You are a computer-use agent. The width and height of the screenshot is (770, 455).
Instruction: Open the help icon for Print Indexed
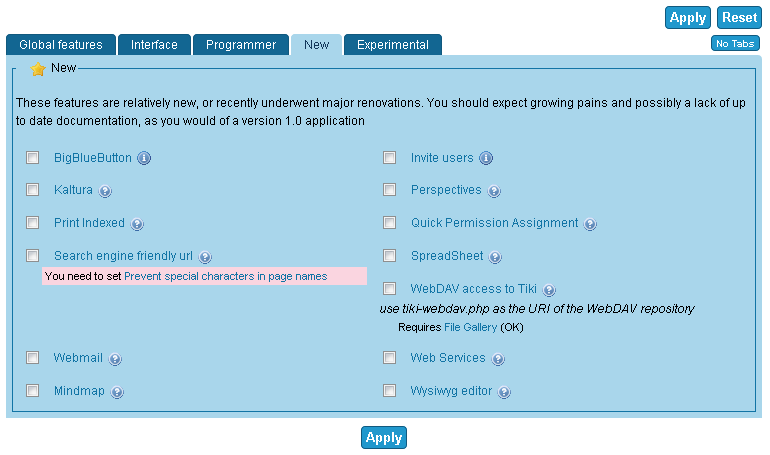tap(137, 224)
